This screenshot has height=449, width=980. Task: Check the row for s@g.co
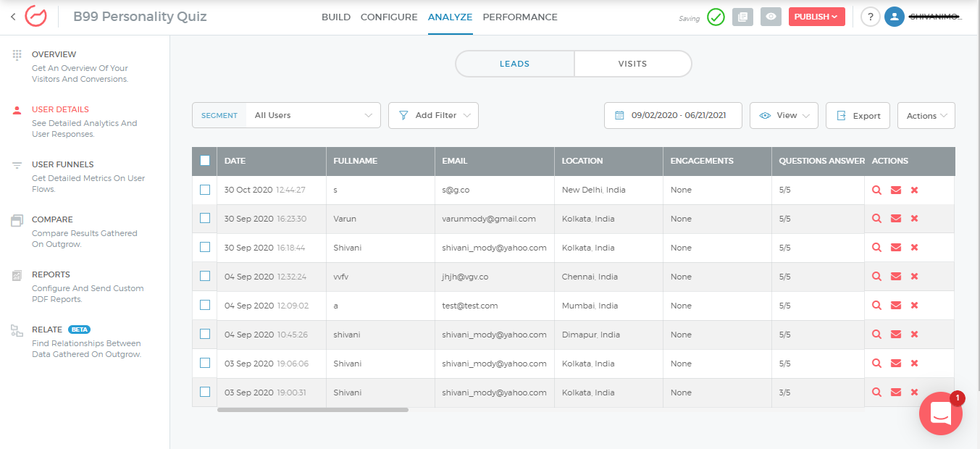point(205,190)
